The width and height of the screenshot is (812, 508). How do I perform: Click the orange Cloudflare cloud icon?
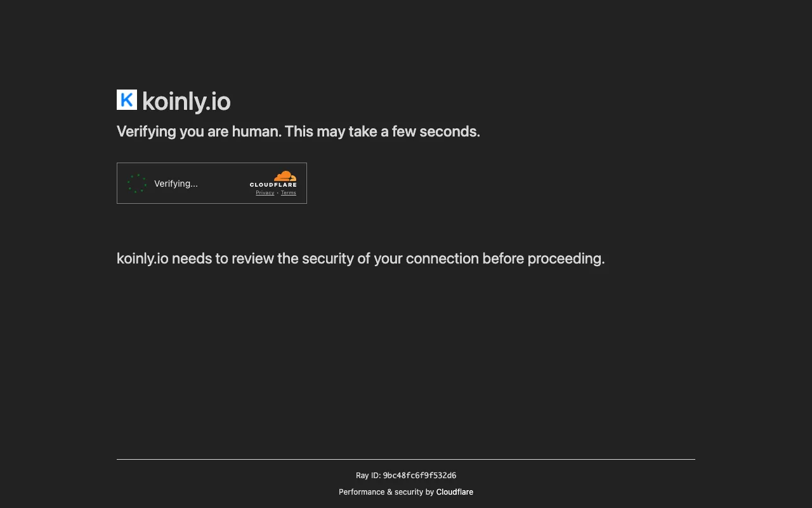coord(285,176)
